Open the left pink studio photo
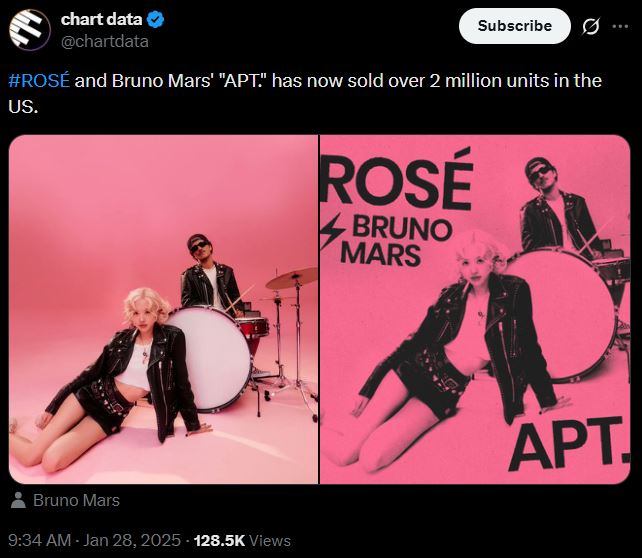 [163, 310]
